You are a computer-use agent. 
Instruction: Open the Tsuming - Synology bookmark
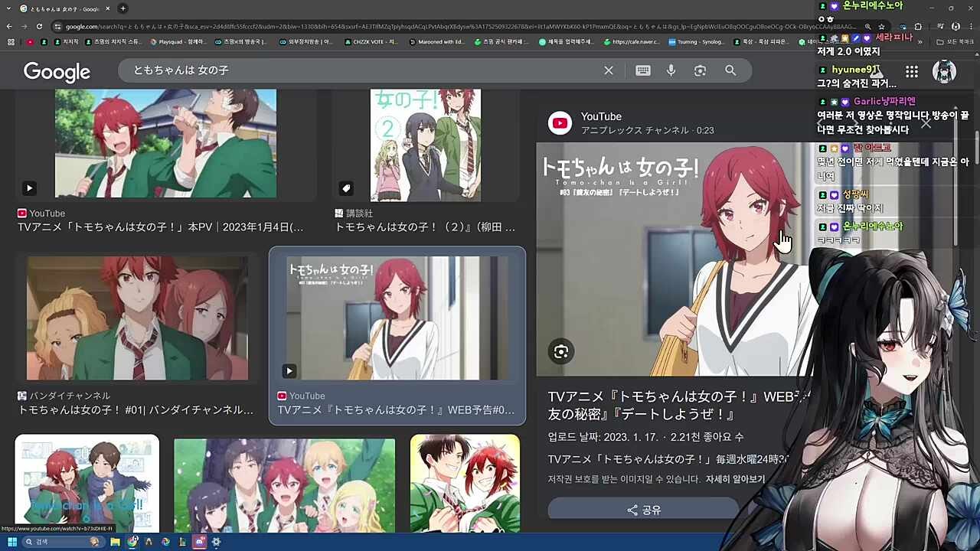pyautogui.click(x=696, y=42)
